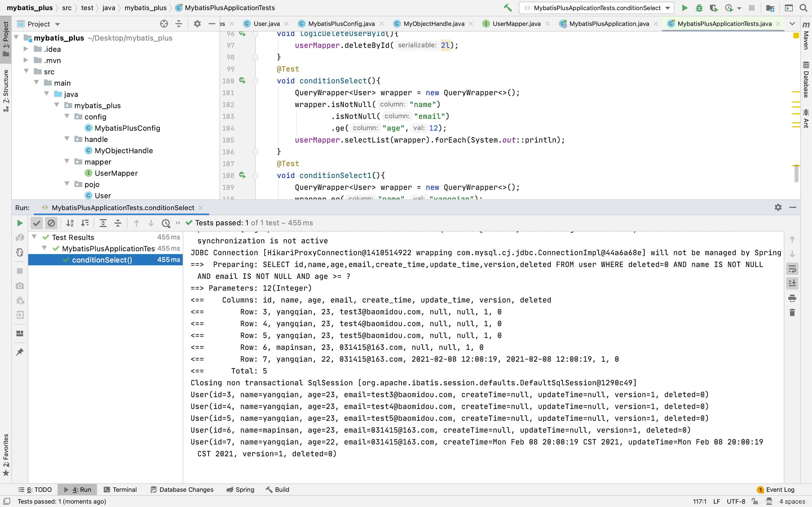This screenshot has height=507, width=812.
Task: Click Search Everywhere magnifier icon
Action: (803, 8)
